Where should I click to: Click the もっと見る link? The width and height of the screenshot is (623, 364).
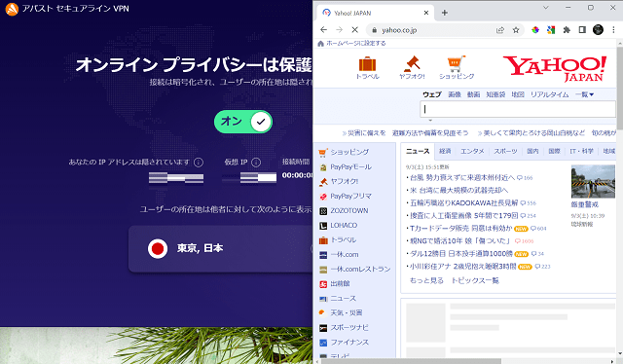(x=426, y=280)
